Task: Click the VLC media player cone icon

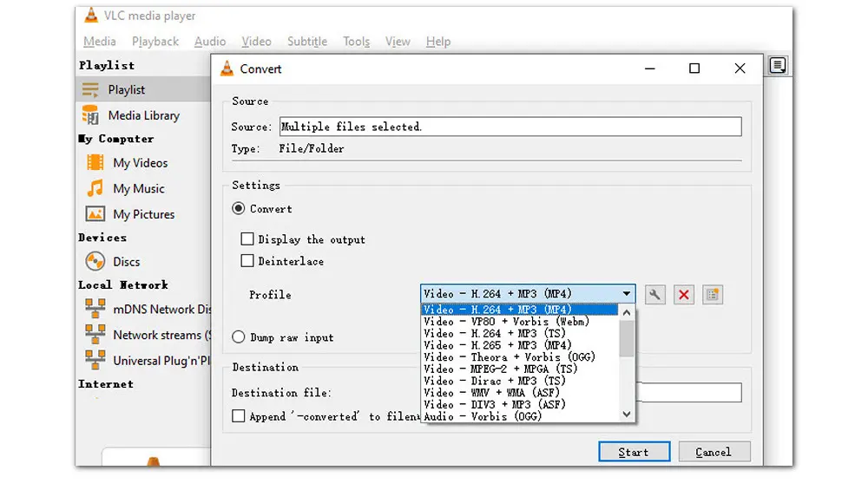Action: click(91, 15)
